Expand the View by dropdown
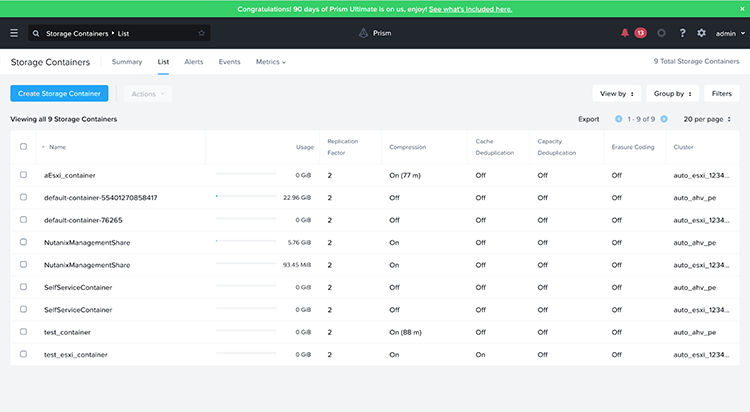The image size is (750, 412). coord(616,94)
